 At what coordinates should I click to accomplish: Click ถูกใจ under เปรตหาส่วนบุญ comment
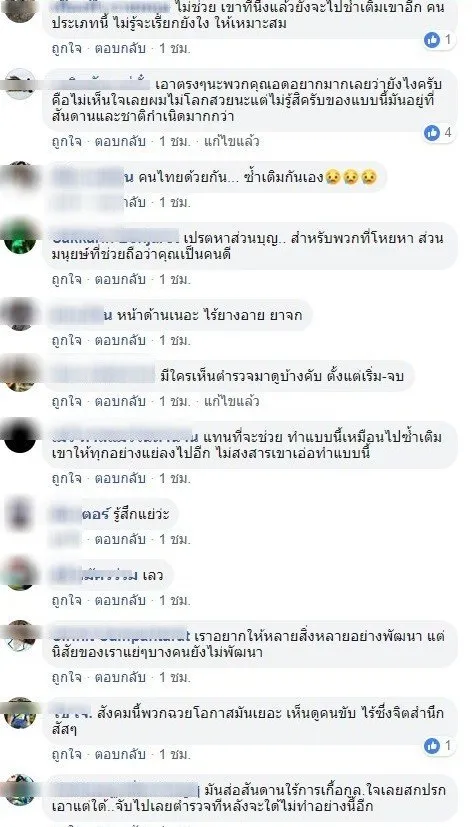pyautogui.click(x=66, y=280)
